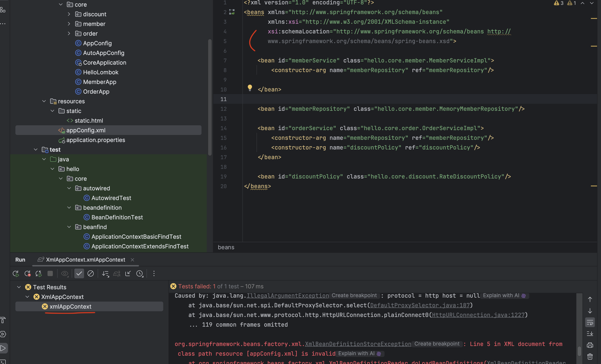Click the console vertical scrollbar thumb
The width and height of the screenshot is (601, 364).
579,351
